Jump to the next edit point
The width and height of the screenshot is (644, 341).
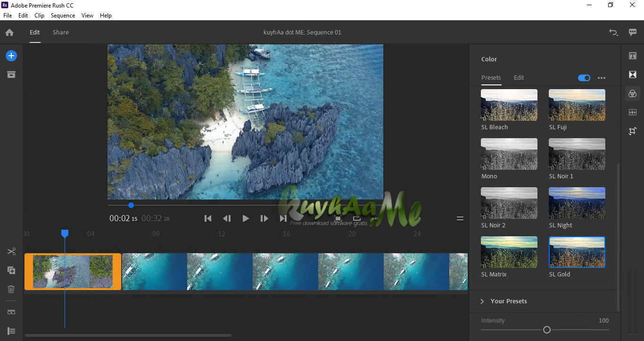coord(283,218)
